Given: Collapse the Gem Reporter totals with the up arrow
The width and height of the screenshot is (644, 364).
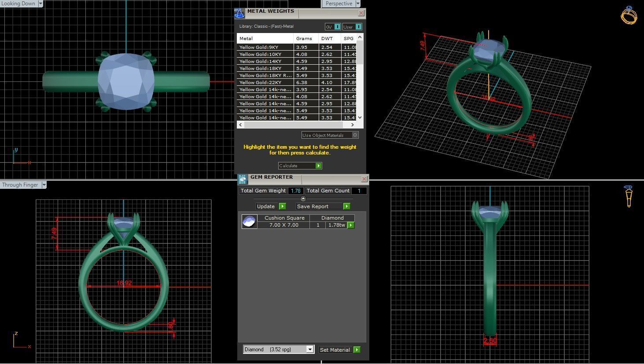Looking at the screenshot, I should coord(303,199).
